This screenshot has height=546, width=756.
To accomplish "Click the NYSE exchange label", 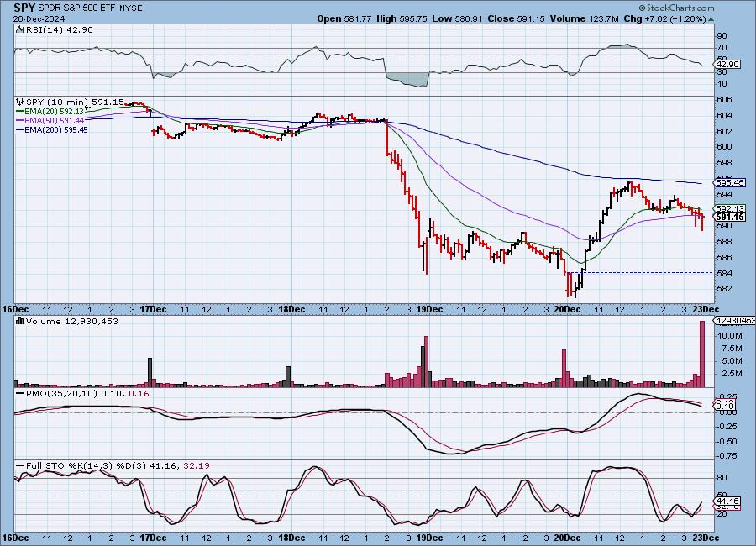I will pos(131,8).
